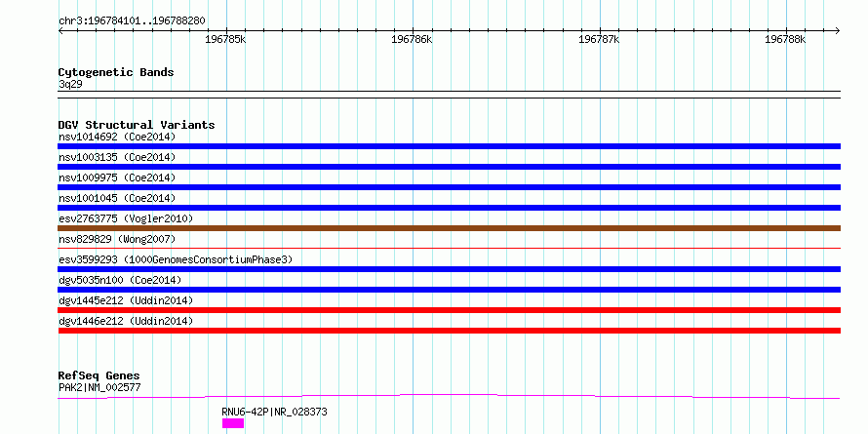Image resolution: width=868 pixels, height=434 pixels.
Task: Select the Cytogenetic Bands track title
Action: (116, 72)
